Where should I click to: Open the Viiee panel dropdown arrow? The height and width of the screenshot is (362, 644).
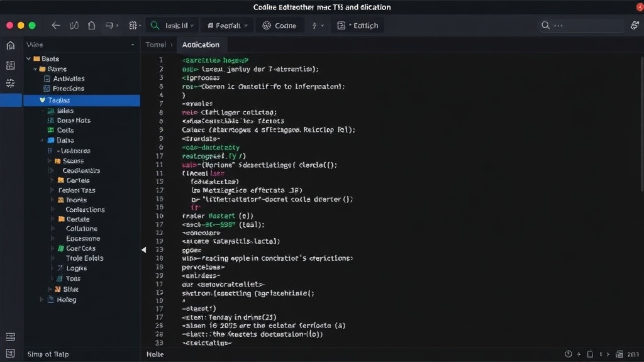132,45
